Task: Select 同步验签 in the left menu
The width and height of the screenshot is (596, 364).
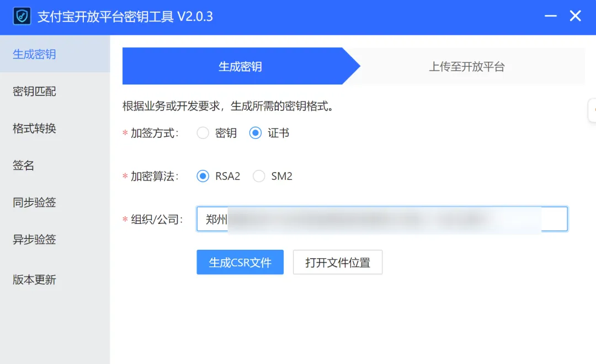Action: 34,202
